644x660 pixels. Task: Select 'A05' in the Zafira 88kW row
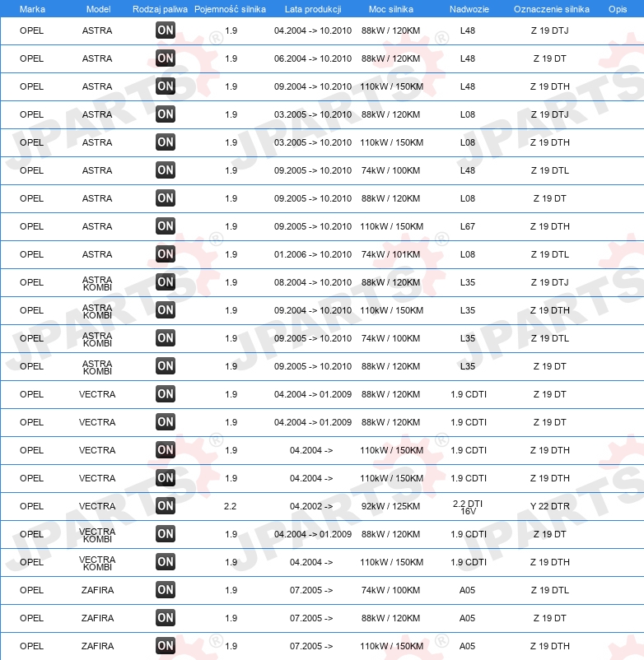[467, 618]
